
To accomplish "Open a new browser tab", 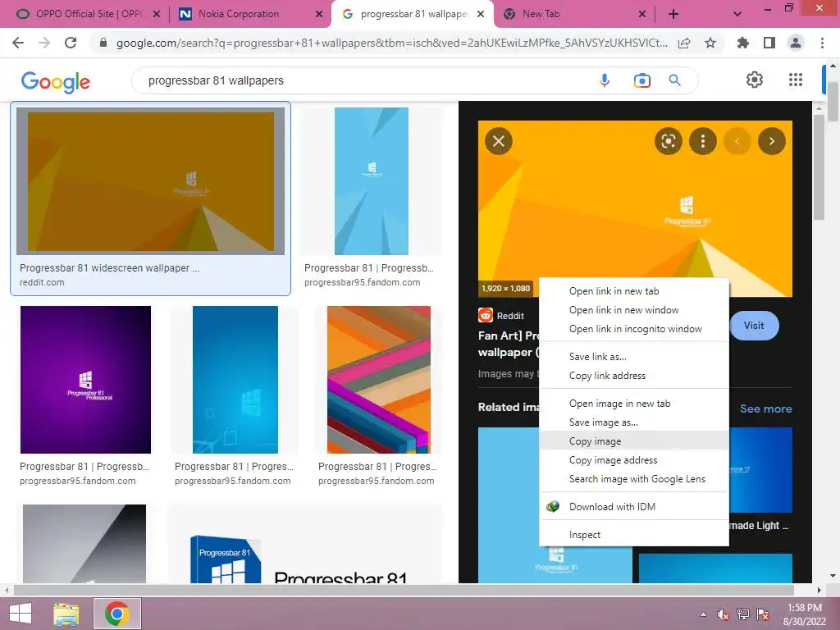I will pos(673,14).
